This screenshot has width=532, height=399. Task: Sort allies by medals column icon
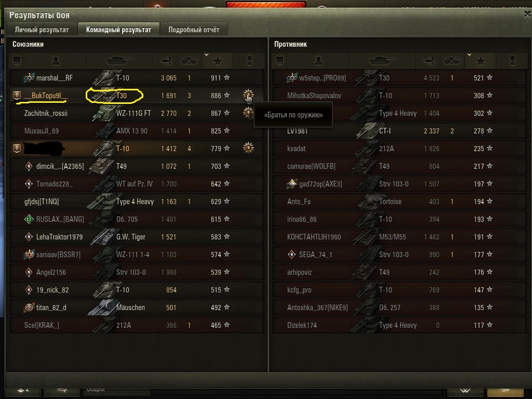click(249, 61)
